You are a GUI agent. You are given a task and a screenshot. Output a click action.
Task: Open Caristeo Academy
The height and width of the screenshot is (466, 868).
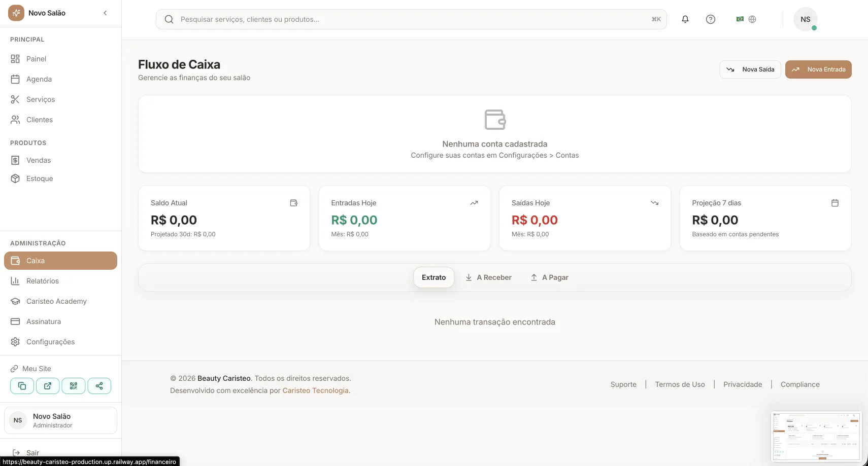pos(60,301)
